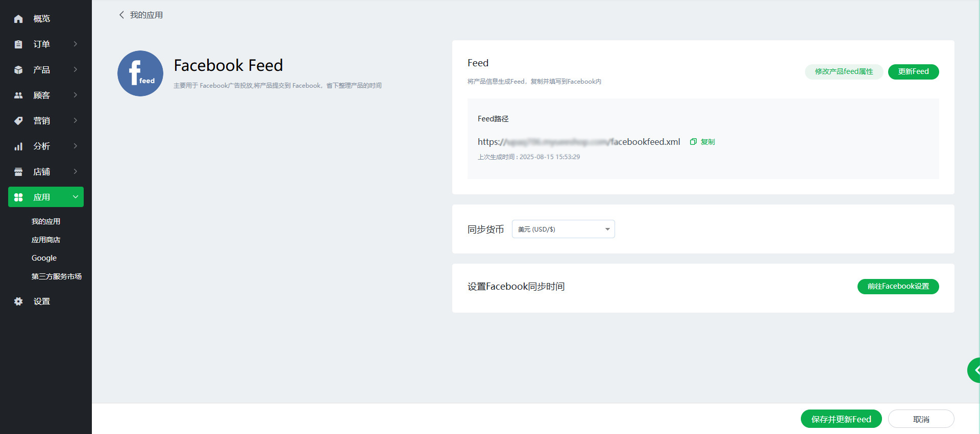Click the back arrow beside 我的应用
This screenshot has width=980, height=434.
click(121, 15)
